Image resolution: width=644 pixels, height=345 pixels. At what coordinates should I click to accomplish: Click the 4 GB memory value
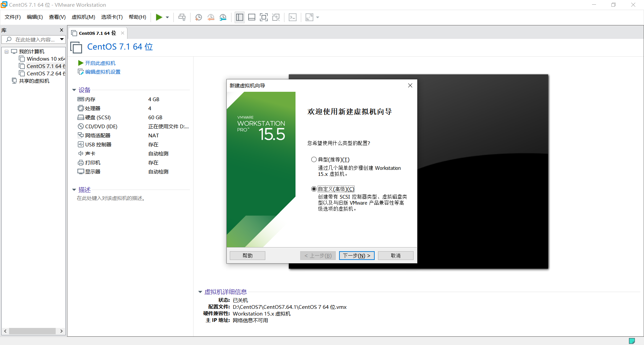click(x=154, y=99)
